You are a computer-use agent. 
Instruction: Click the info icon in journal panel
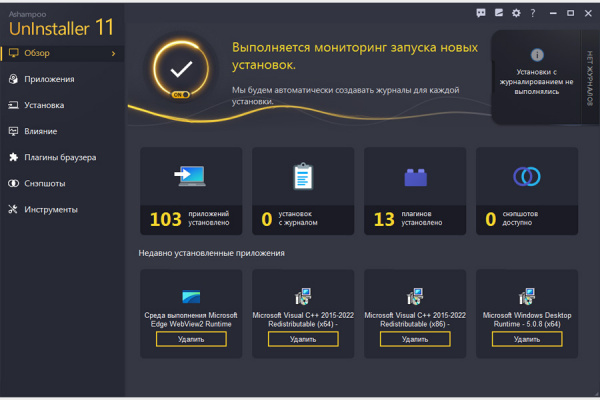[537, 55]
